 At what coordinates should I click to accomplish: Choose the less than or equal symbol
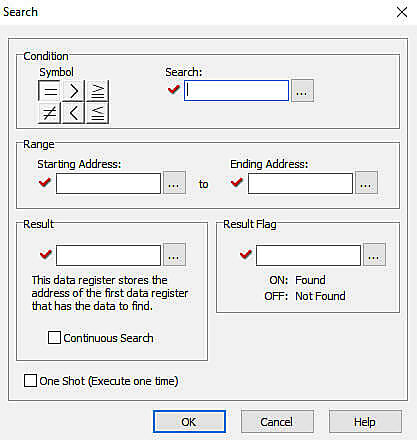point(98,113)
